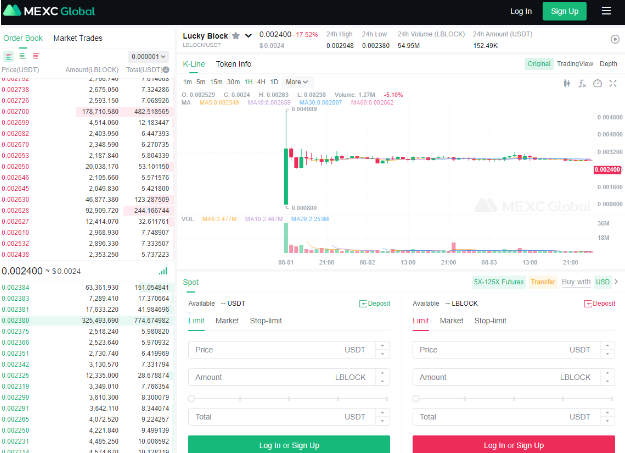Click the play tutorial icon beside 24h Amount

[614, 39]
